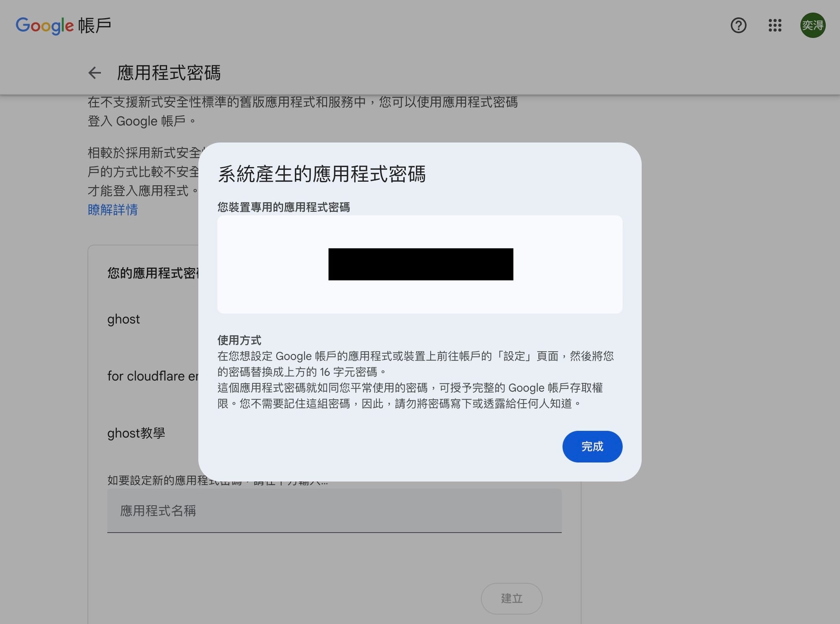Open the green account avatar menu
This screenshot has width=840, height=624.
(813, 26)
